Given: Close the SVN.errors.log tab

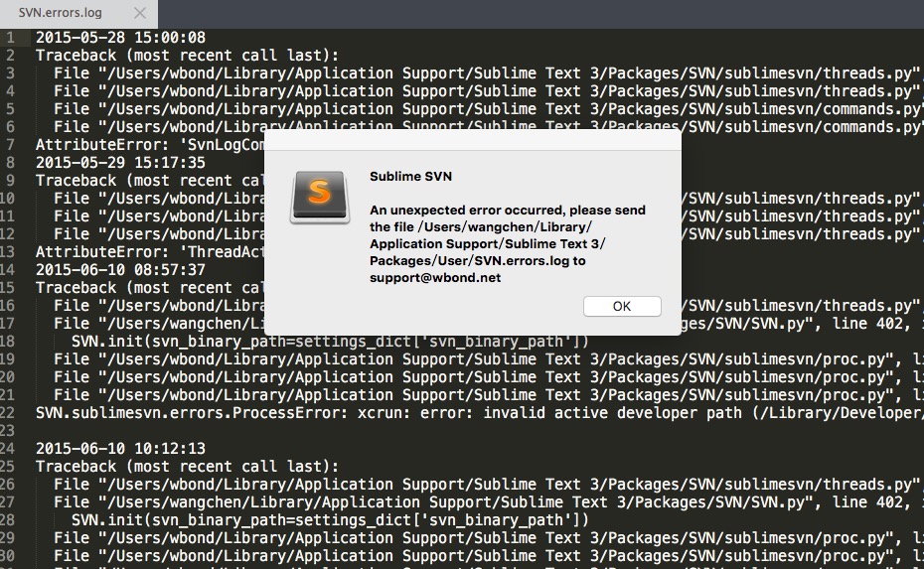Looking at the screenshot, I should click(x=140, y=13).
